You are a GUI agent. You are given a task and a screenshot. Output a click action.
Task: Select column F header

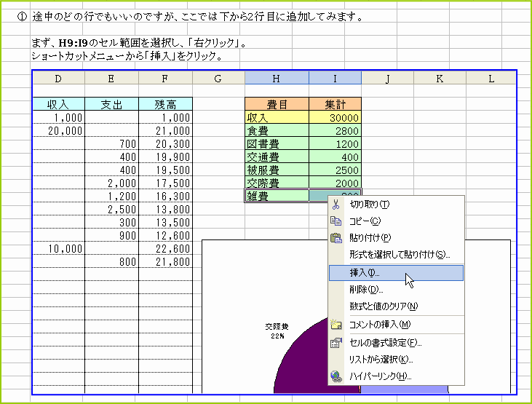pyautogui.click(x=165, y=79)
